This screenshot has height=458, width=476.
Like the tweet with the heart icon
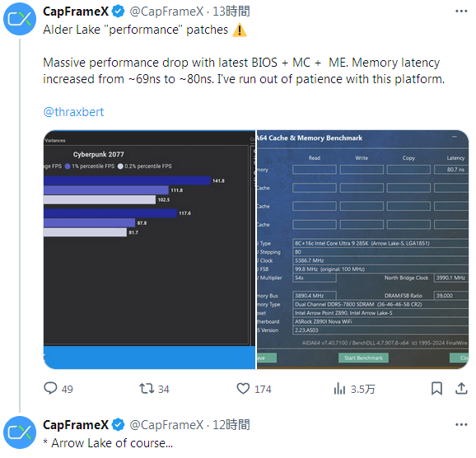click(243, 389)
